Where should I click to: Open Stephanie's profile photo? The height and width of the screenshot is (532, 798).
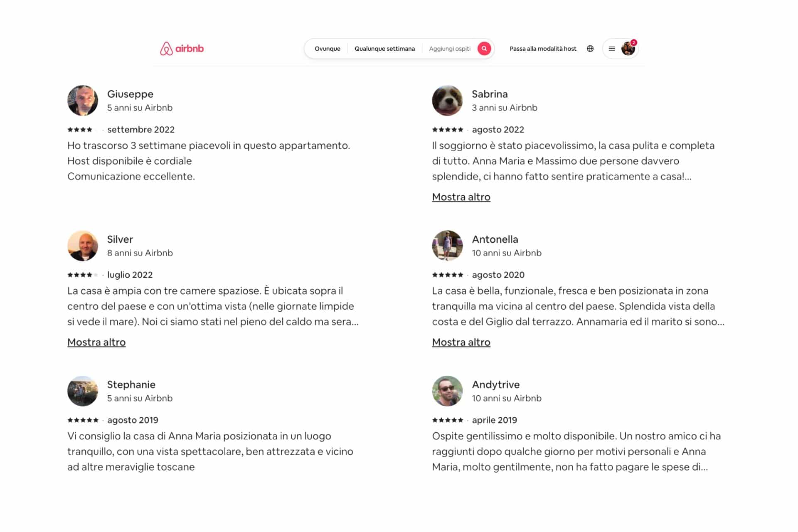pyautogui.click(x=83, y=391)
